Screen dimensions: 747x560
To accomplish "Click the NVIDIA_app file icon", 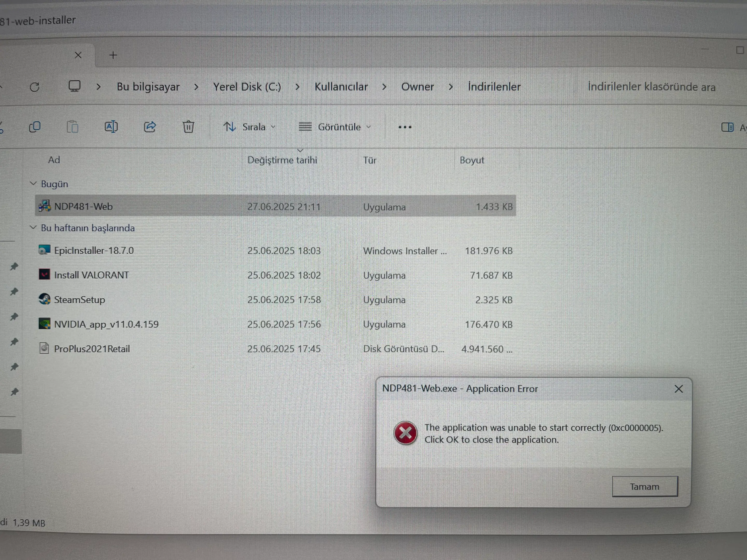I will tap(44, 324).
